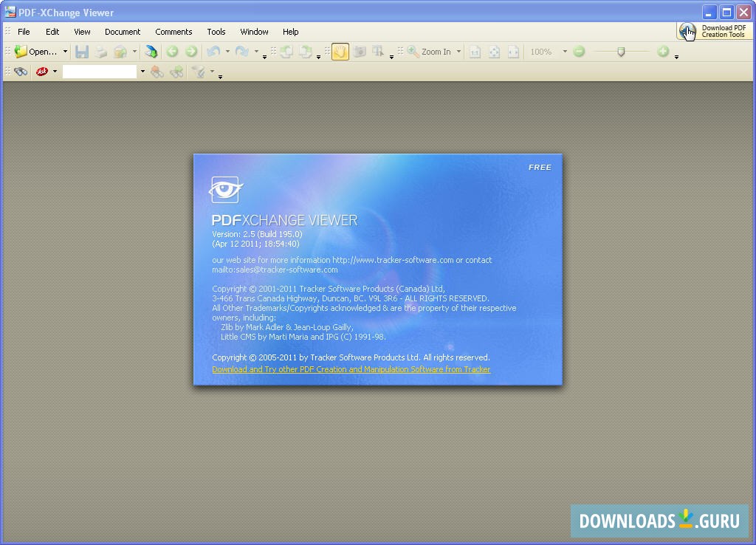Open the Document menu
This screenshot has height=545, width=756.
pos(122,32)
